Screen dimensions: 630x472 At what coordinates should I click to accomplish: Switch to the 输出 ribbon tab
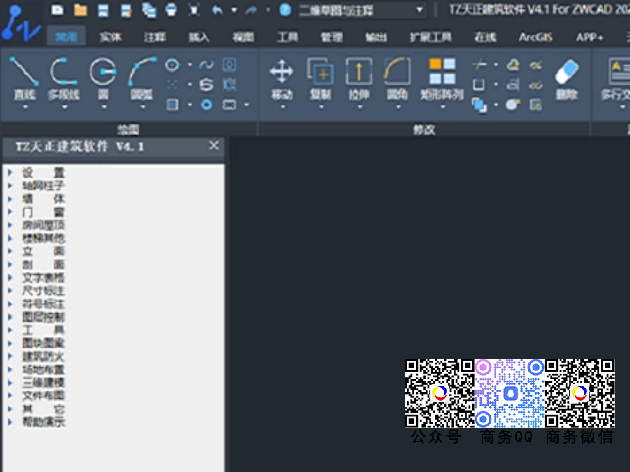click(376, 37)
